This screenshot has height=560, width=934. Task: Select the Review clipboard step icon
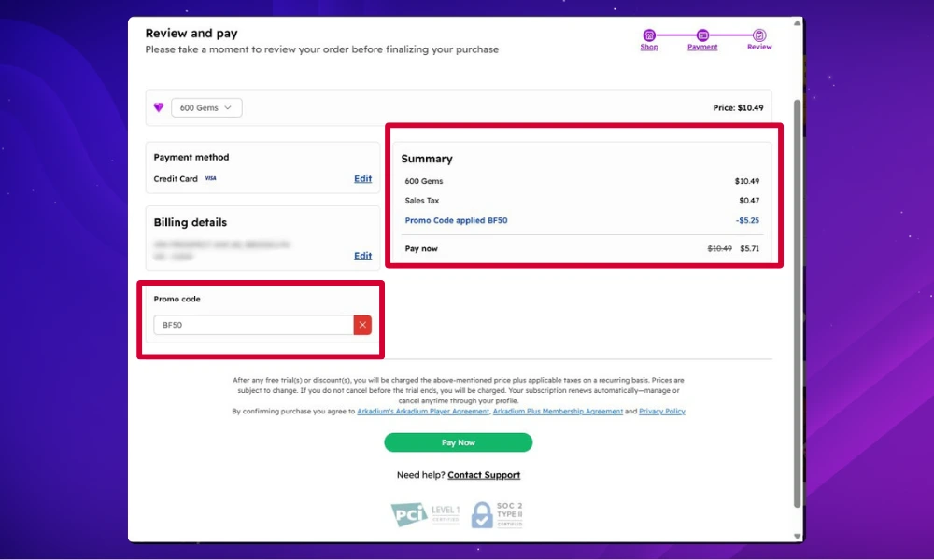pyautogui.click(x=758, y=34)
